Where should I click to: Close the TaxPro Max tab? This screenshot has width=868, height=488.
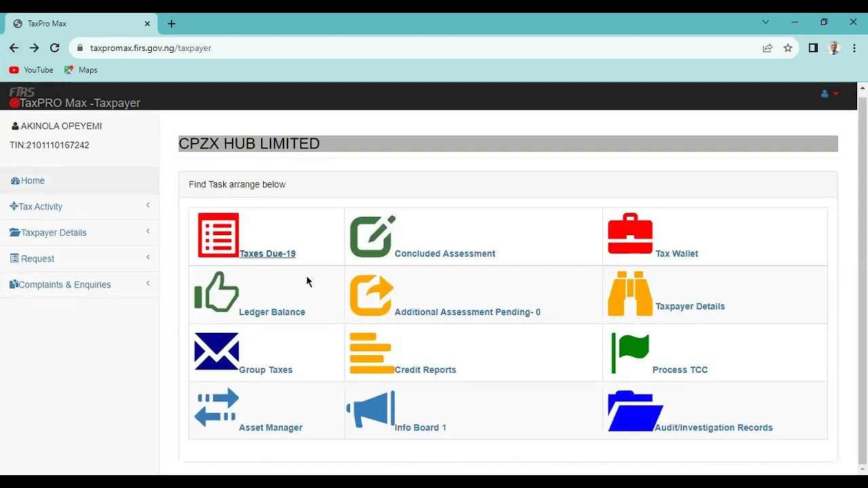(147, 24)
